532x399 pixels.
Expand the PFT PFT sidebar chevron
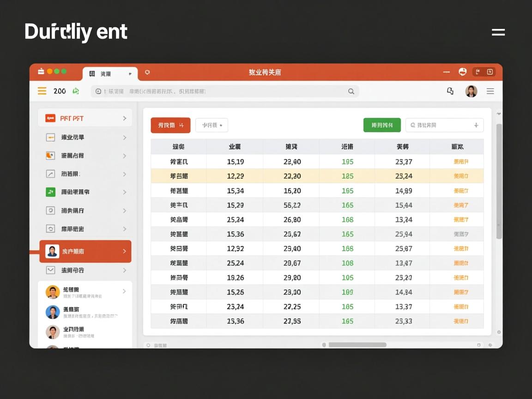click(125, 119)
